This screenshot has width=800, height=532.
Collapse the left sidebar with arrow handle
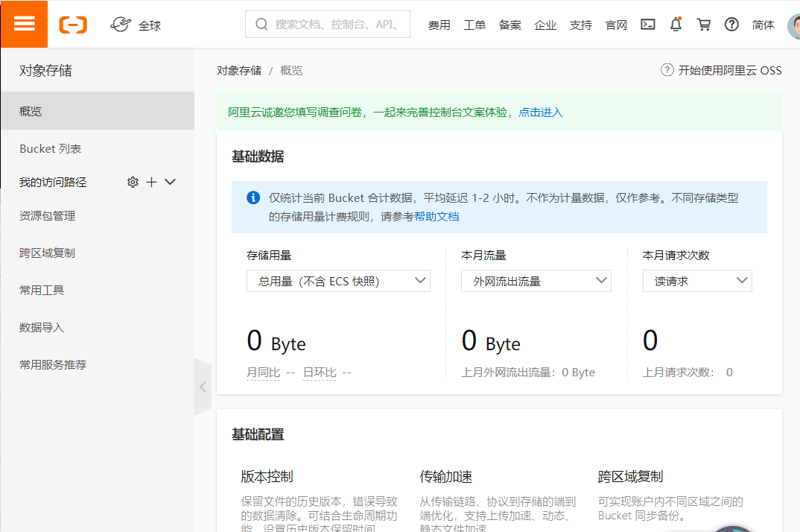(x=203, y=387)
